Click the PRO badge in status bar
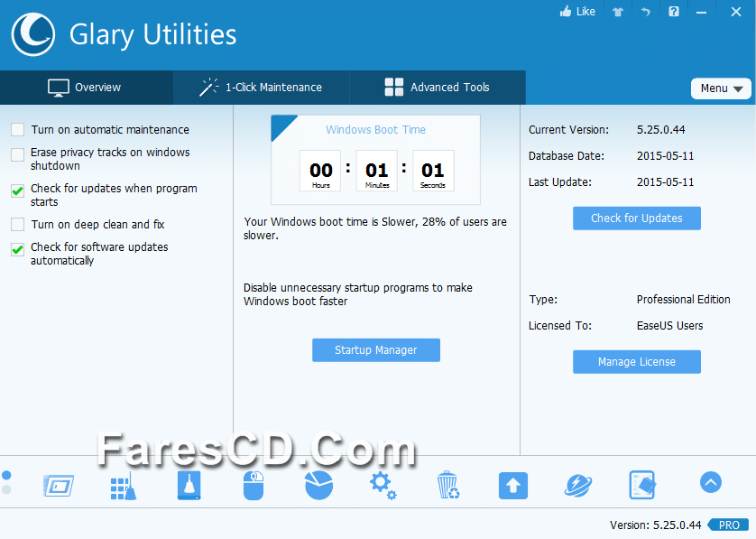The width and height of the screenshot is (756, 539). point(729,525)
